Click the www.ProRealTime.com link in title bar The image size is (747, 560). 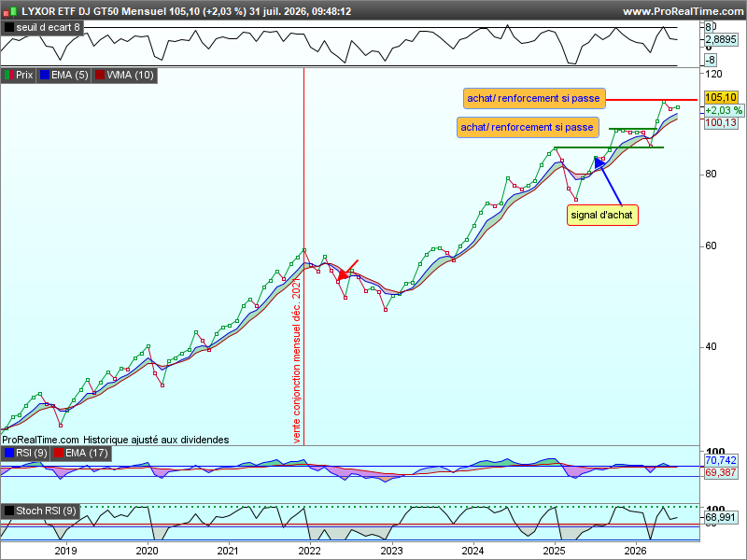[x=683, y=11]
